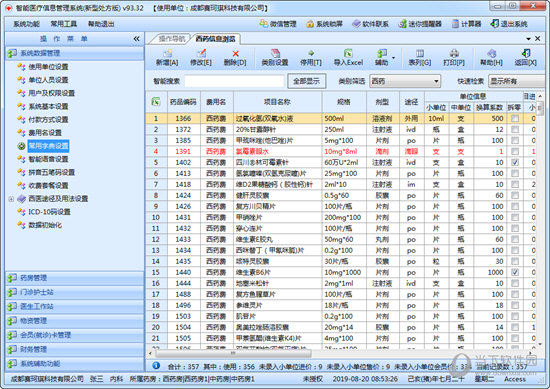The height and width of the screenshot is (389, 550).
Task: Open the 类别筛选 dropdown showing 西药
Action: pos(405,81)
